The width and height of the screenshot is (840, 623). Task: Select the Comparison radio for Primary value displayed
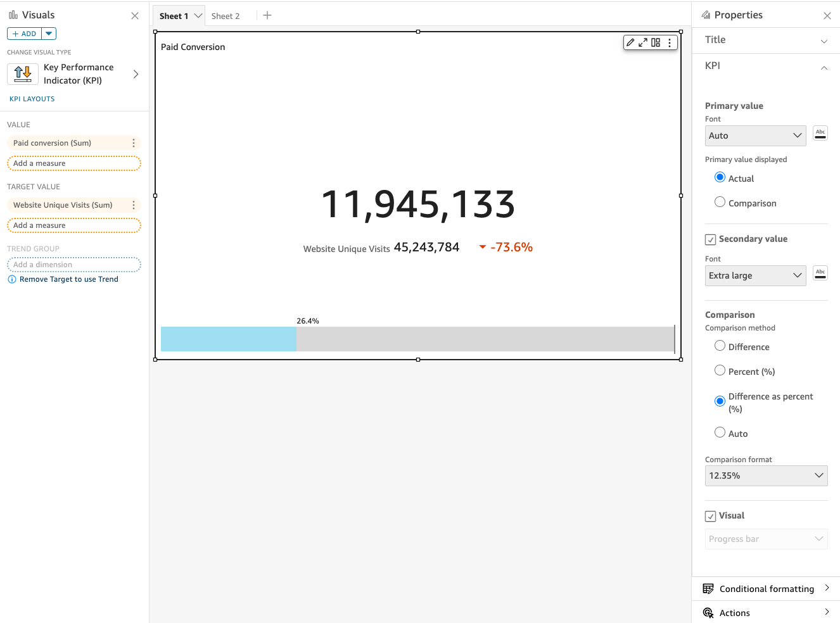coord(720,203)
